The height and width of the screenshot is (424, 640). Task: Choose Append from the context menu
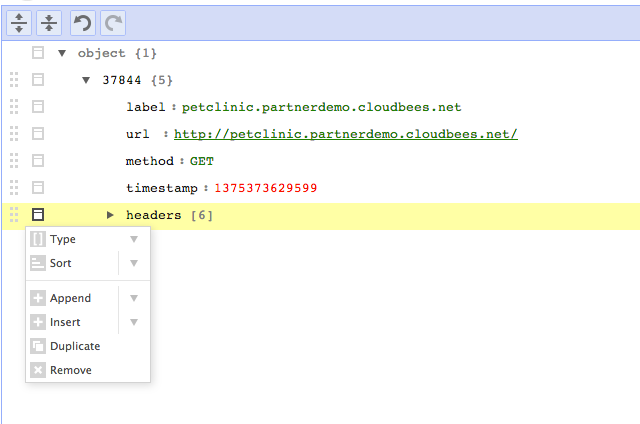point(73,298)
